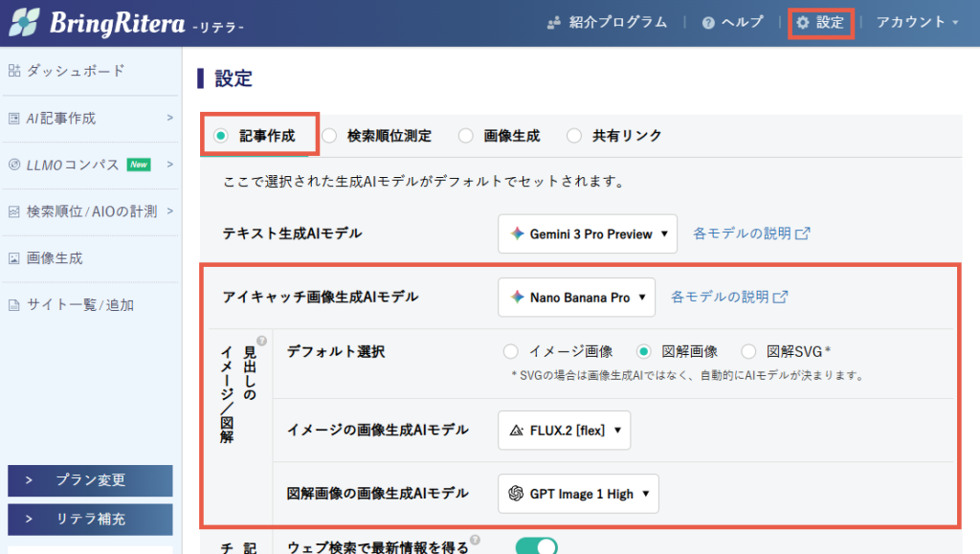Select the イメージ画像 radio option

click(x=511, y=351)
